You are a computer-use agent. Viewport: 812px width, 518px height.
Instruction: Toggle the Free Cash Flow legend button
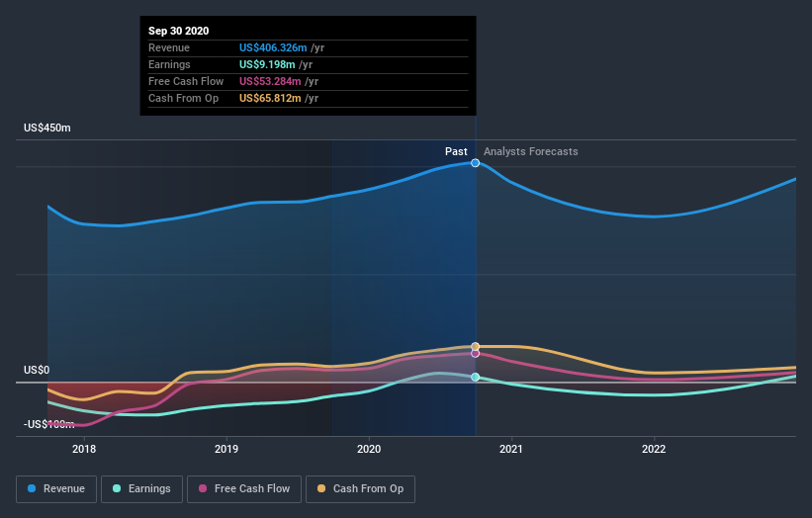pos(244,489)
